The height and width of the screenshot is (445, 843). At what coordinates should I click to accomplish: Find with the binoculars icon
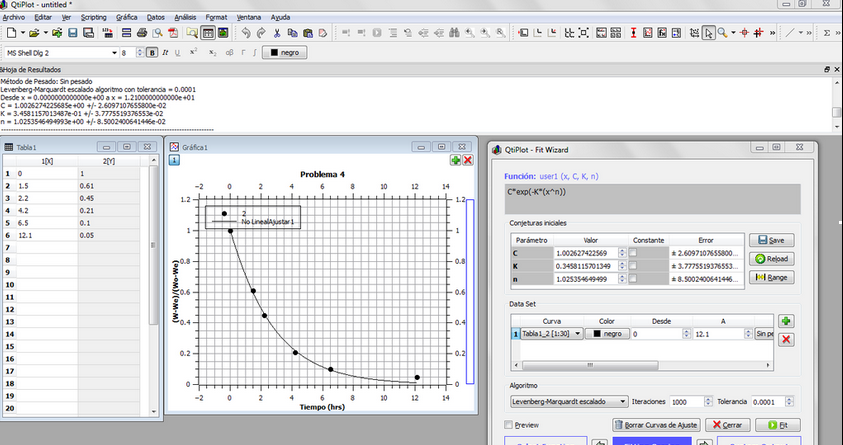tap(454, 33)
